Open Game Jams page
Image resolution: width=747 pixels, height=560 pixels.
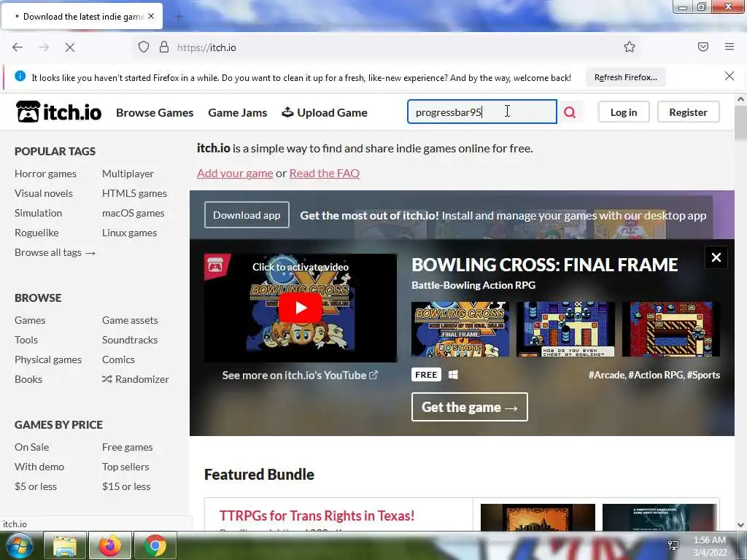[238, 113]
